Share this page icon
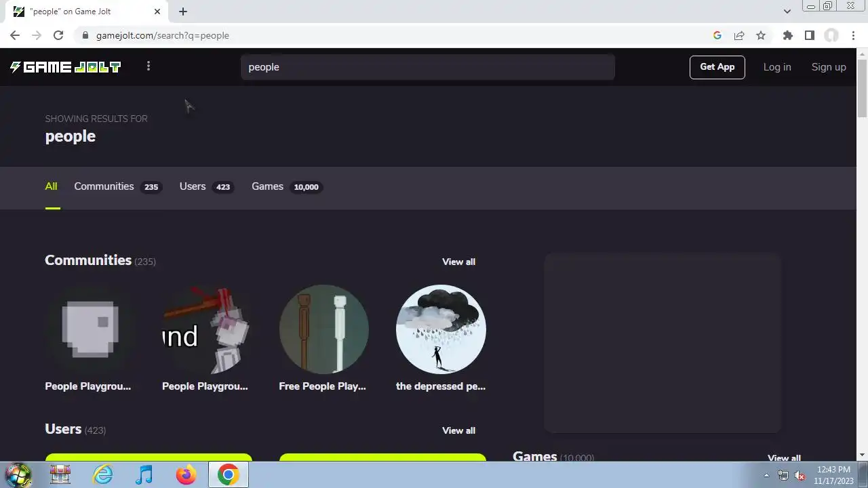Screen dimensions: 868x488 [739, 35]
